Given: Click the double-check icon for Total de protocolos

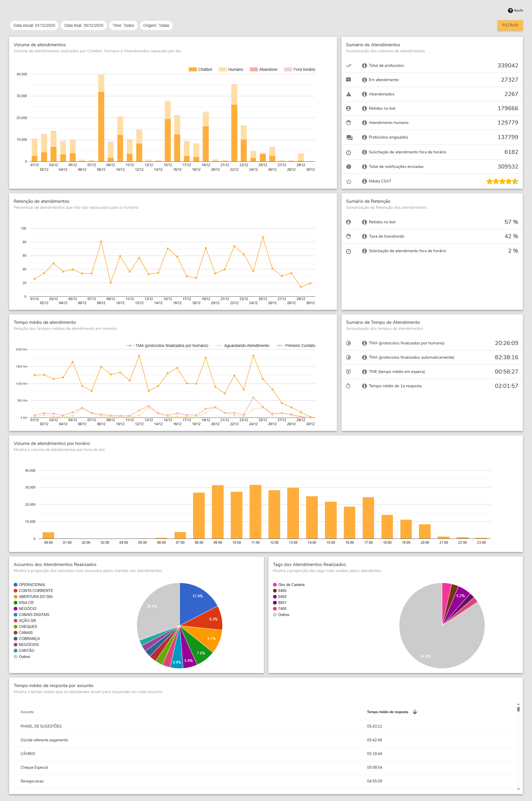Looking at the screenshot, I should point(348,65).
